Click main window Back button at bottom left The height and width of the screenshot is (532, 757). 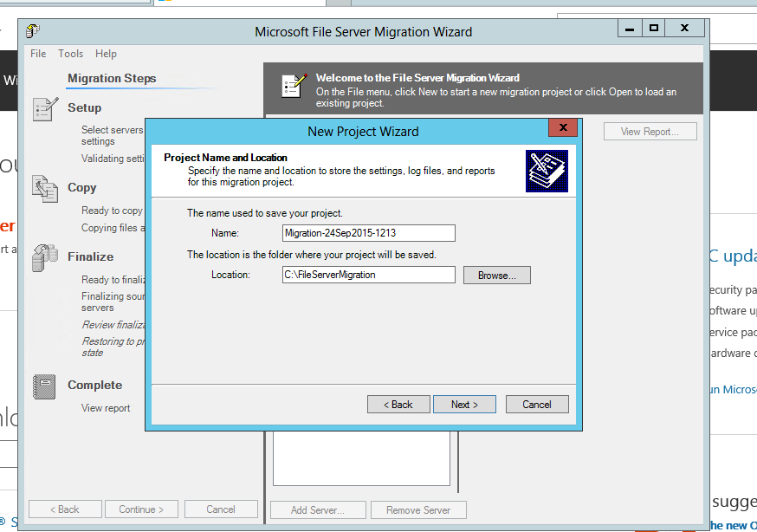(65, 509)
